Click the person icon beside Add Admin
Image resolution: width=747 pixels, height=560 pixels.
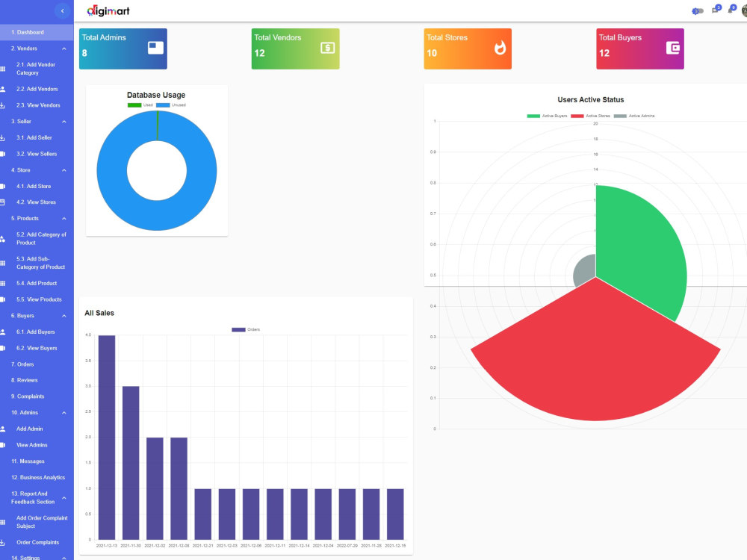(x=3, y=429)
